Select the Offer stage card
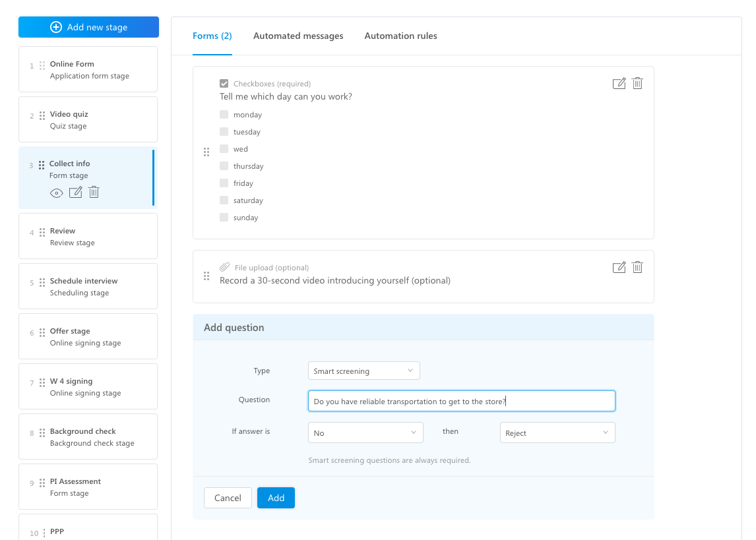This screenshot has width=756, height=540. [88, 336]
